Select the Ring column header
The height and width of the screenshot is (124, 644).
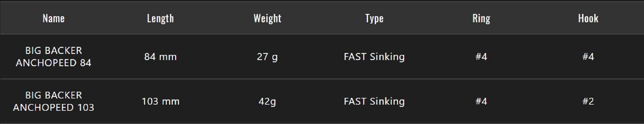click(481, 18)
